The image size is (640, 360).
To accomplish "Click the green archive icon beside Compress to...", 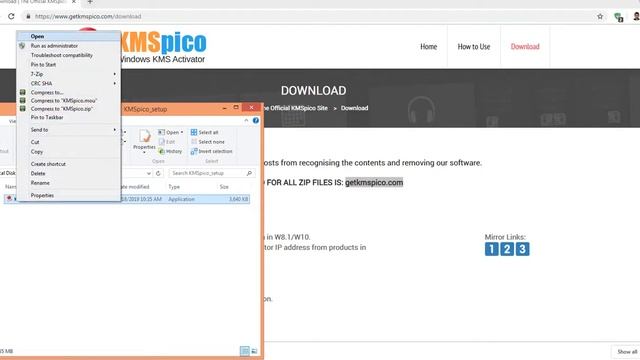I will (23, 92).
